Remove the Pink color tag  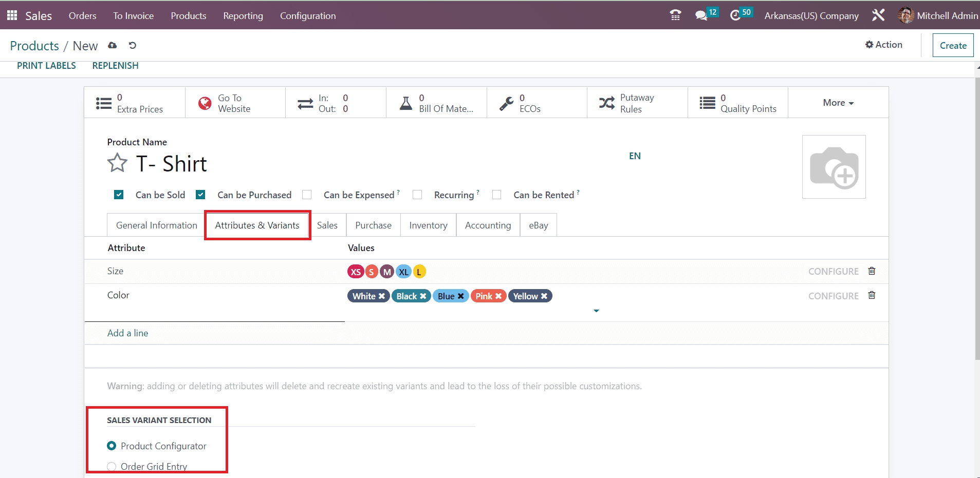[498, 296]
